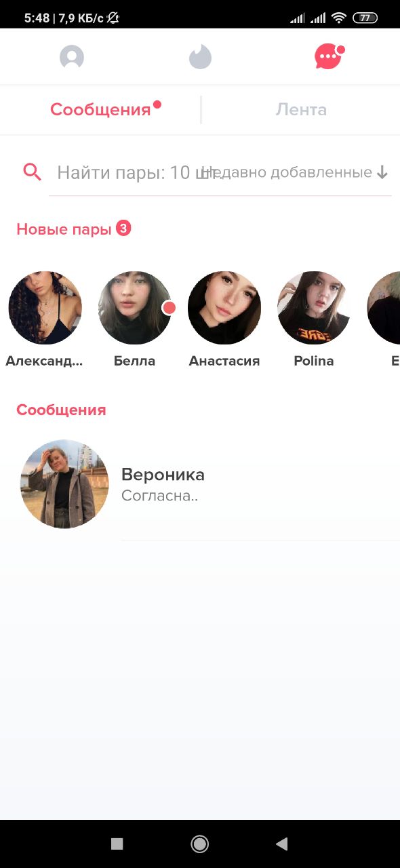Open the Недавно добавленные sort dropdown
Image resolution: width=400 pixels, height=868 pixels.
[294, 173]
